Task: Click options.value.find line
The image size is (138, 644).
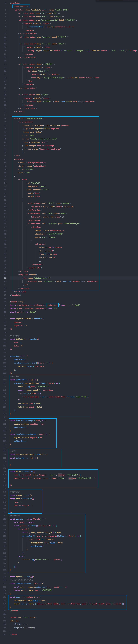Action: (41, 587)
